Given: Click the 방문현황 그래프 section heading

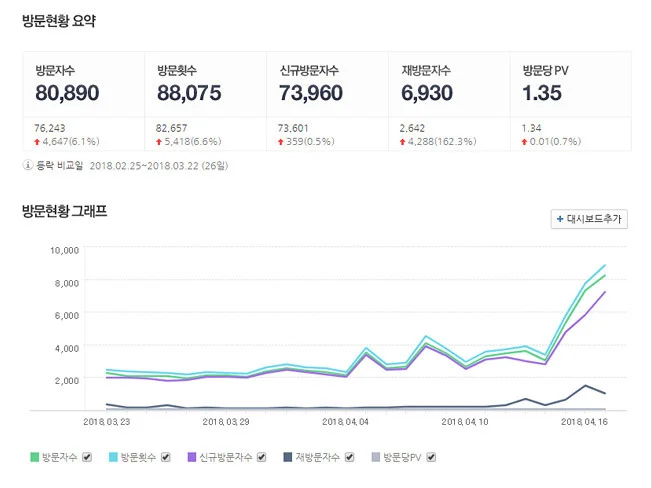Looking at the screenshot, I should (x=64, y=212).
